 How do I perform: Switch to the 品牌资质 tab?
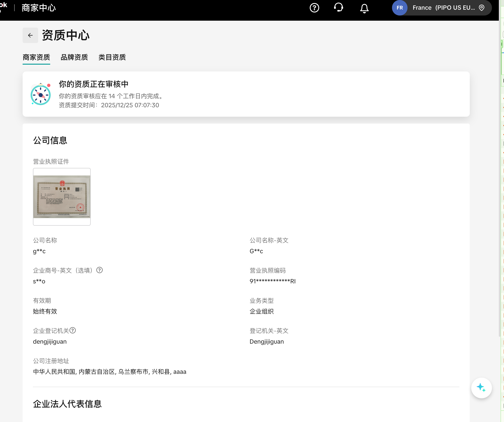[74, 57]
